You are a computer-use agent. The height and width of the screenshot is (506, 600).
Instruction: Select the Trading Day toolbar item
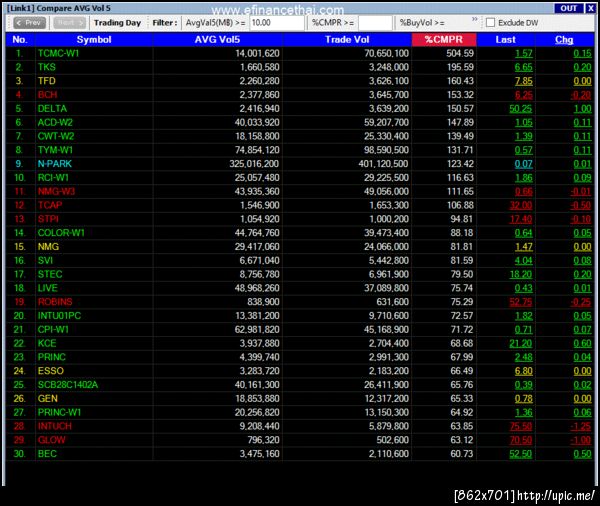(x=117, y=23)
